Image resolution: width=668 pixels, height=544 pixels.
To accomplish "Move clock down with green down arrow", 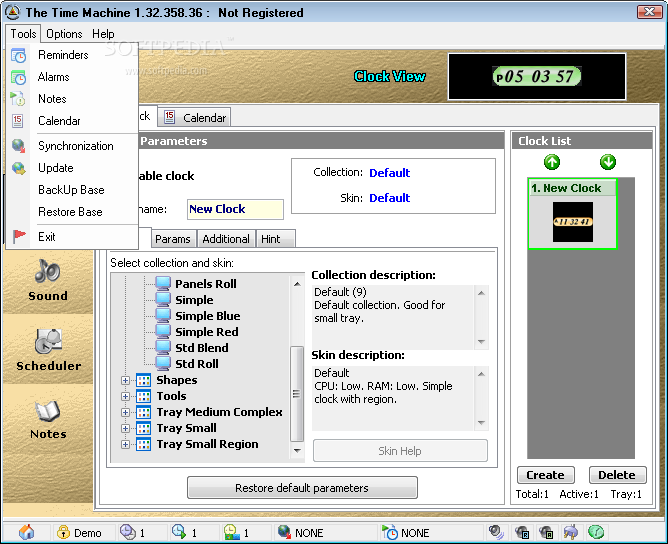I will (608, 162).
